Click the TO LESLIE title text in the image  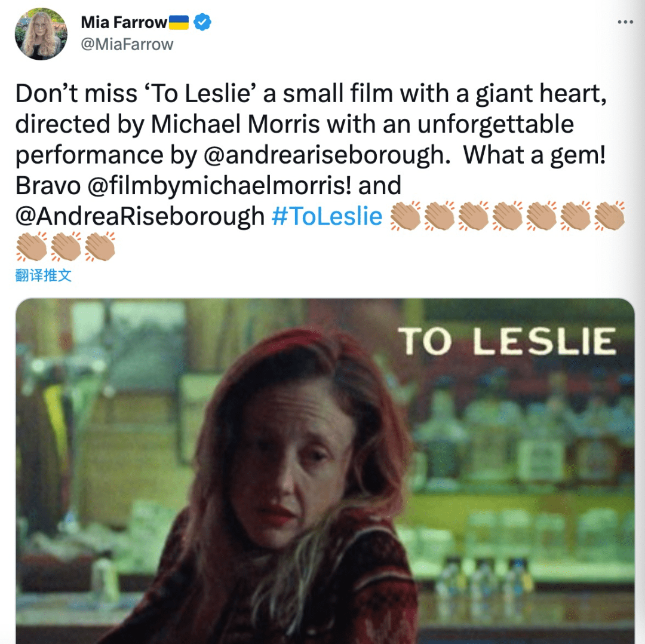(507, 341)
